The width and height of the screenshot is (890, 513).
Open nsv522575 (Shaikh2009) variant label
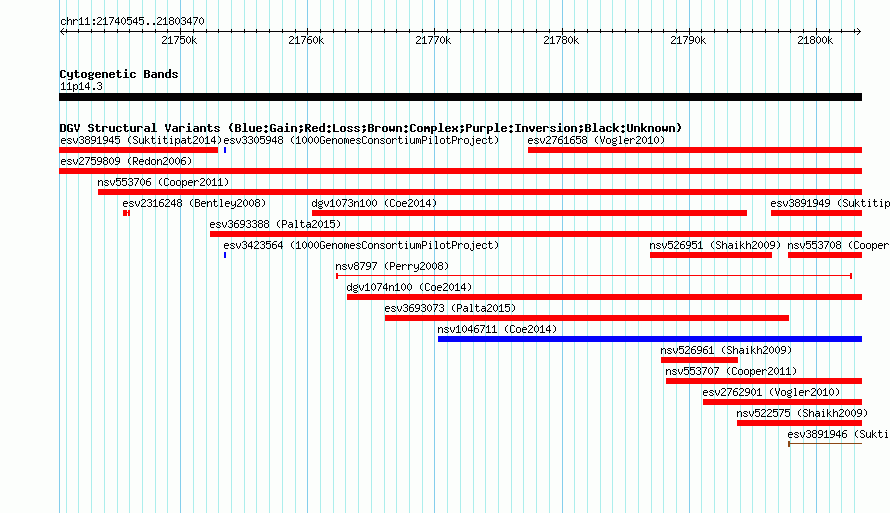pyautogui.click(x=802, y=413)
